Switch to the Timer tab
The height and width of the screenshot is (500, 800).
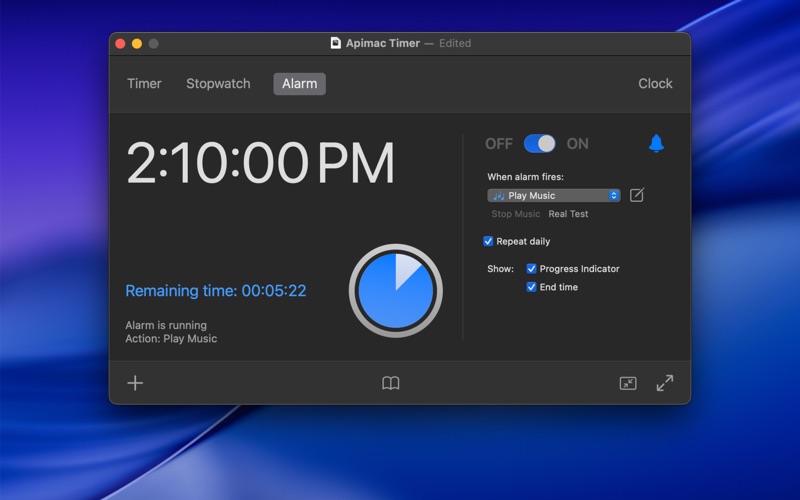(144, 84)
